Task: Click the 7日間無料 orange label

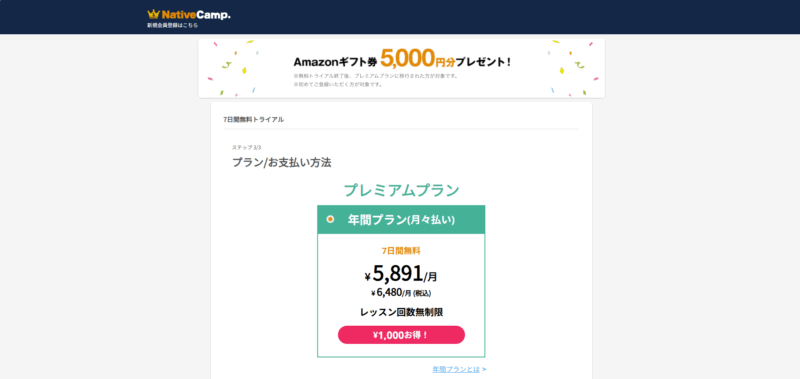Action: pyautogui.click(x=401, y=250)
